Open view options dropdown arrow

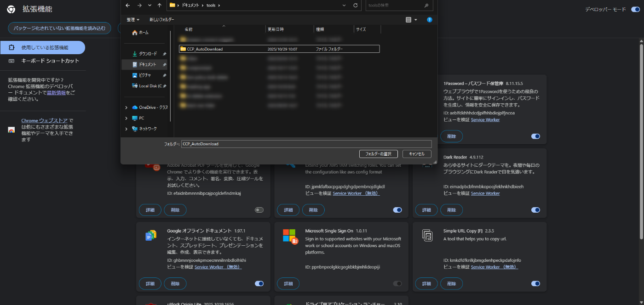pos(416,20)
